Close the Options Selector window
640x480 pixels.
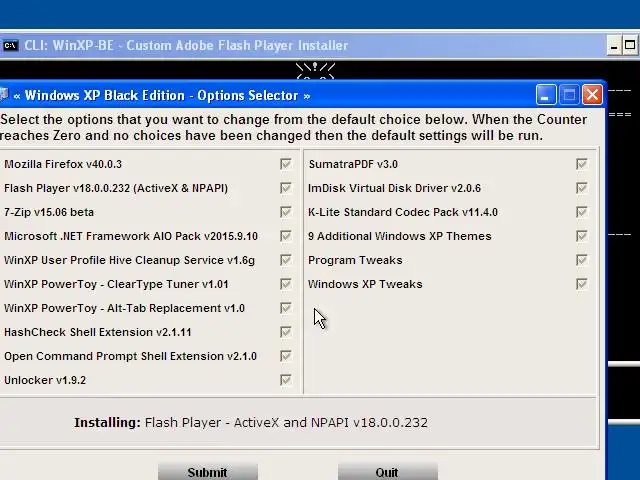pyautogui.click(x=592, y=95)
